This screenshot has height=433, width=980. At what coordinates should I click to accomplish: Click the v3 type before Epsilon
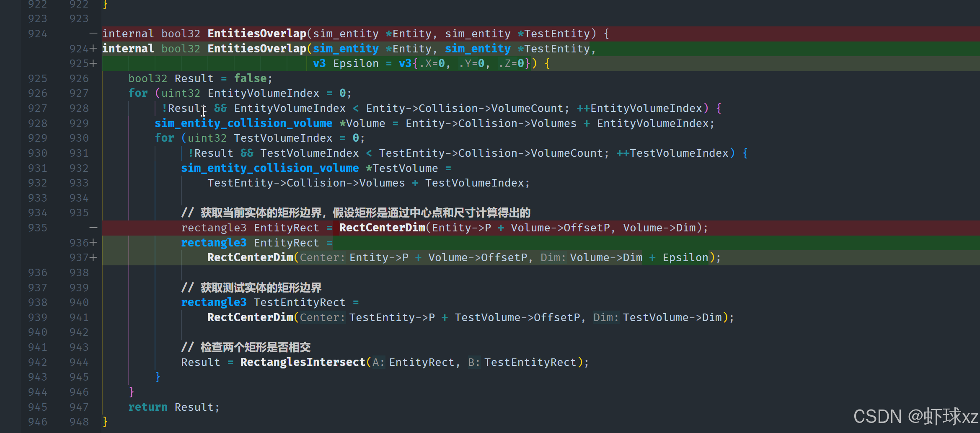point(319,64)
